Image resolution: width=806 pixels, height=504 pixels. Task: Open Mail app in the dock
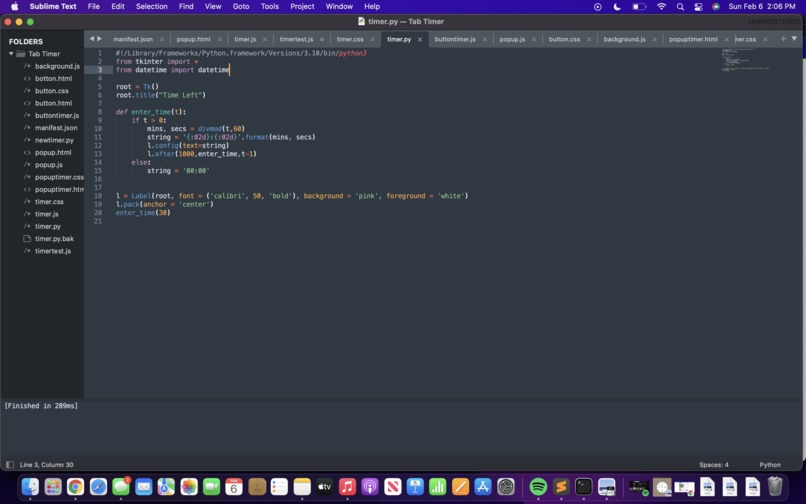143,486
